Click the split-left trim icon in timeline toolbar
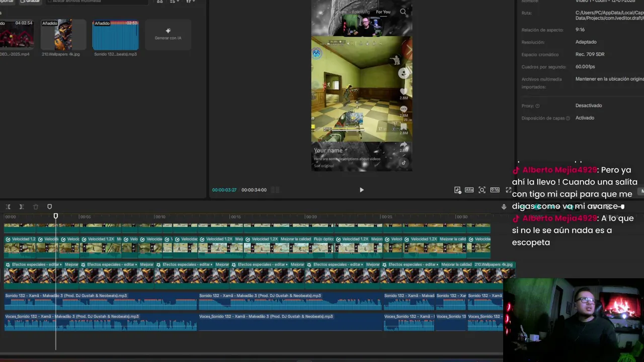 coord(8,207)
